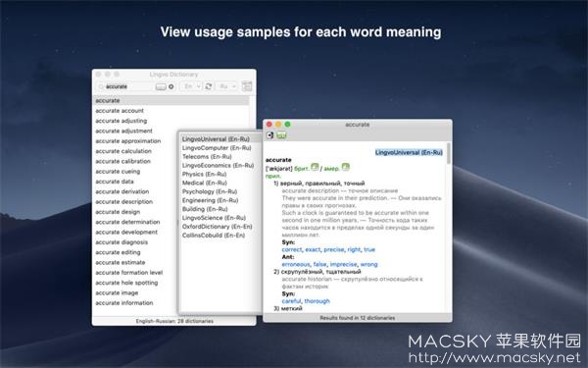Image resolution: width=588 pixels, height=368 pixels.
Task: Play the American pronunciation sound
Action: [345, 167]
